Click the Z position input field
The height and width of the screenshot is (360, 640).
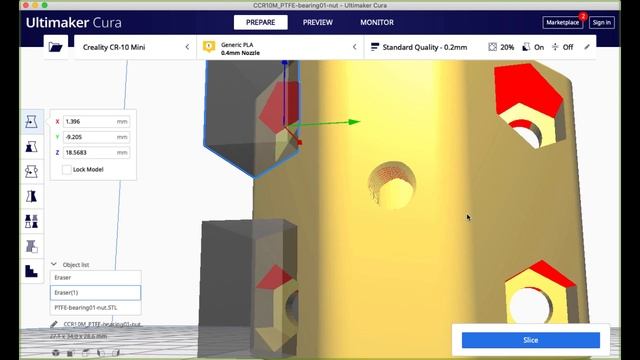tap(96, 153)
